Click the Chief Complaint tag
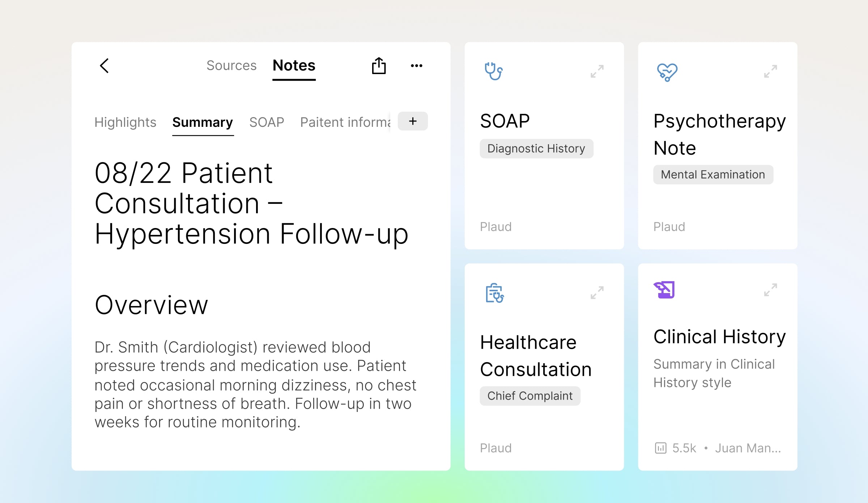Screen dimensions: 868x503 [530, 396]
